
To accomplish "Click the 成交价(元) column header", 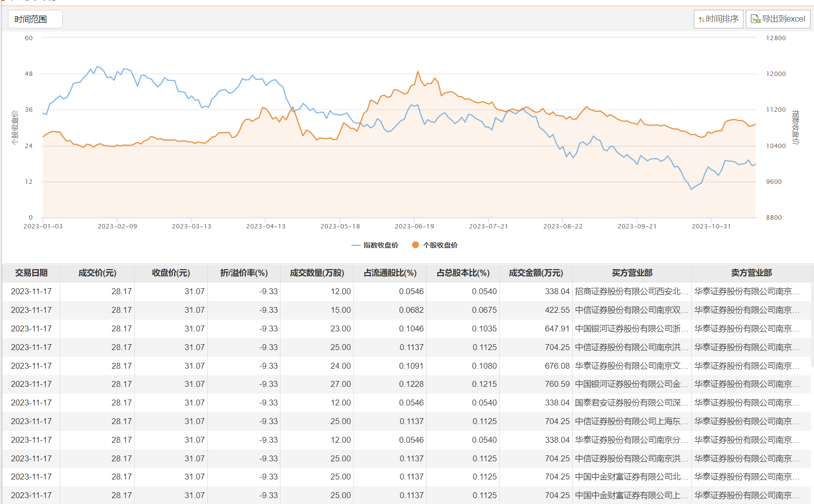I will pyautogui.click(x=97, y=273).
